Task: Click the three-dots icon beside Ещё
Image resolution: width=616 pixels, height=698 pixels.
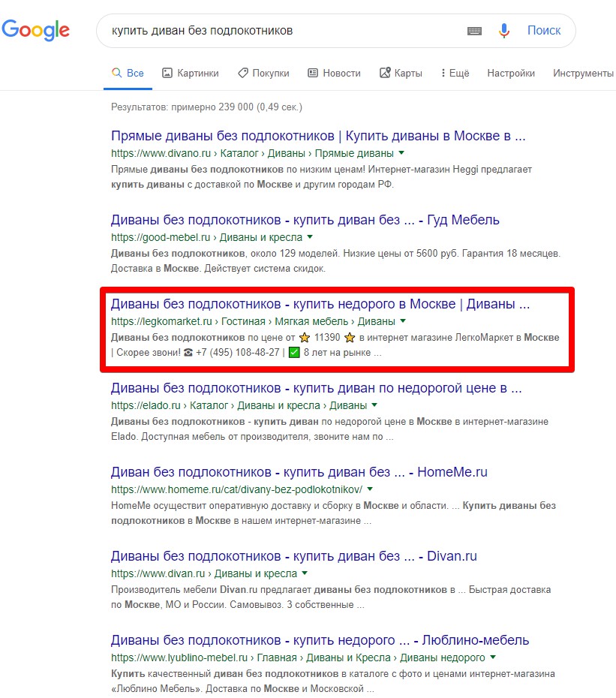Action: pos(443,73)
